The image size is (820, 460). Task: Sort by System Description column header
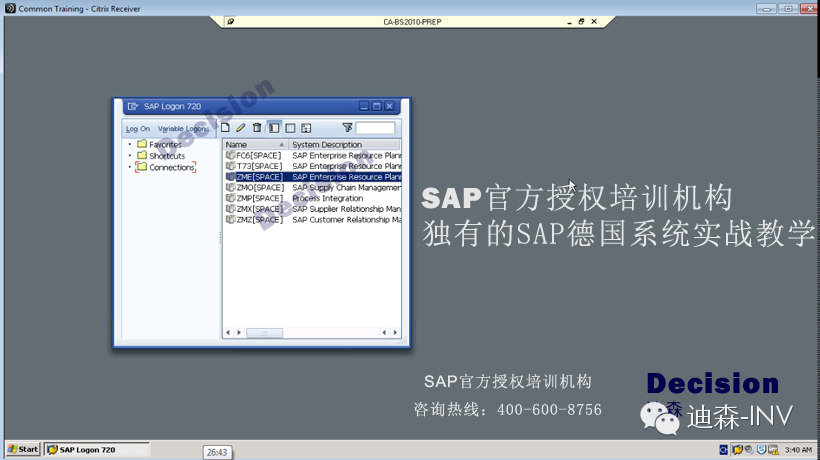(x=345, y=144)
